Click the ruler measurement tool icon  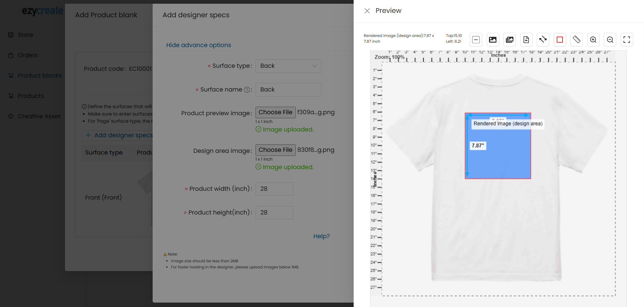576,40
